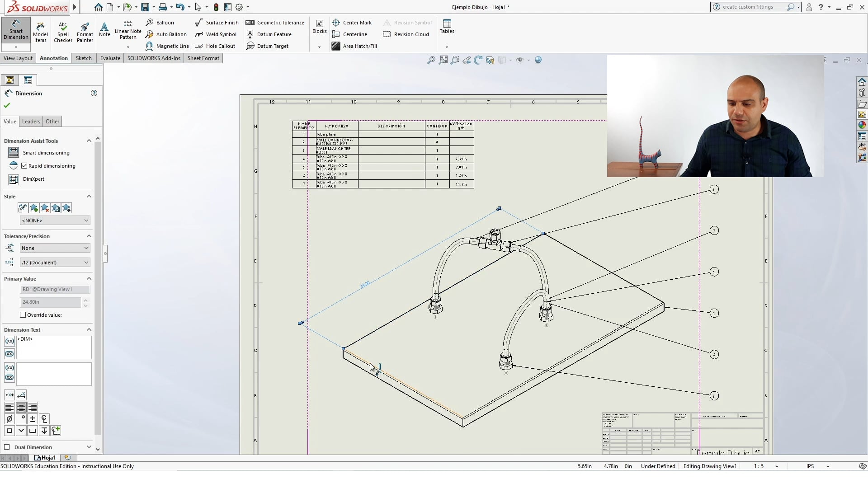The image size is (868, 488).
Task: Click Zoom to Fit in the heads-up toolbar
Action: (443, 60)
